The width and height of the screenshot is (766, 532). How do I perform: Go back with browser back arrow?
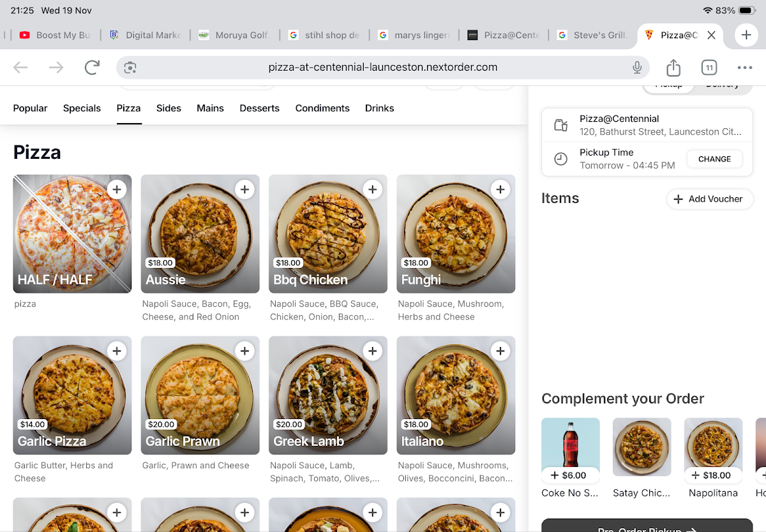(20, 68)
